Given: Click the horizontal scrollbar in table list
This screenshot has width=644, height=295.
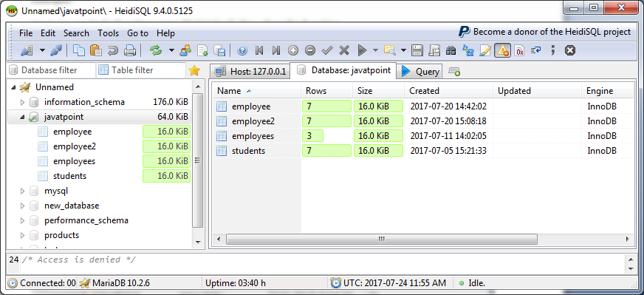Looking at the screenshot, I should [x=381, y=239].
